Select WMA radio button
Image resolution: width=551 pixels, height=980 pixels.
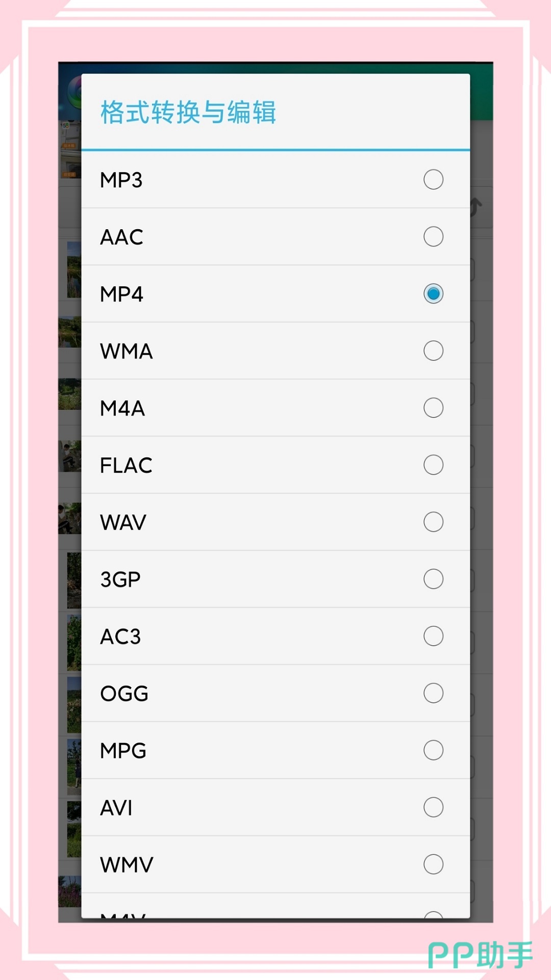[x=433, y=351]
